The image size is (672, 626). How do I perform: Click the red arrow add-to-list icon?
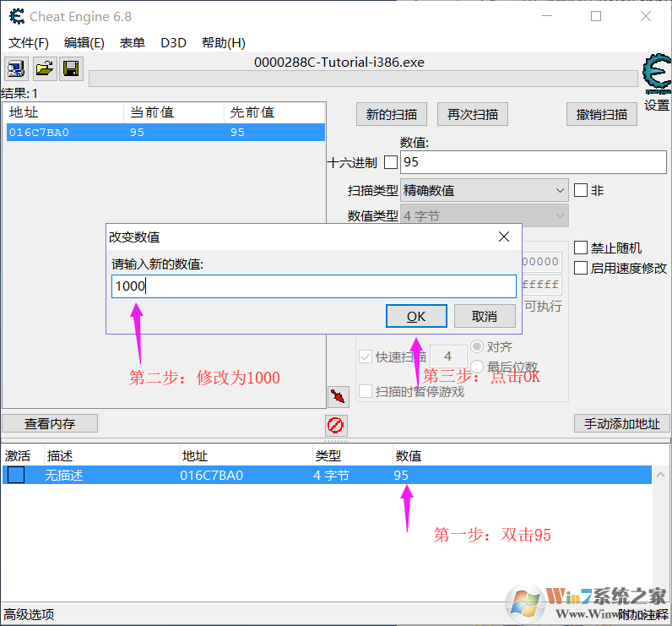click(x=339, y=396)
